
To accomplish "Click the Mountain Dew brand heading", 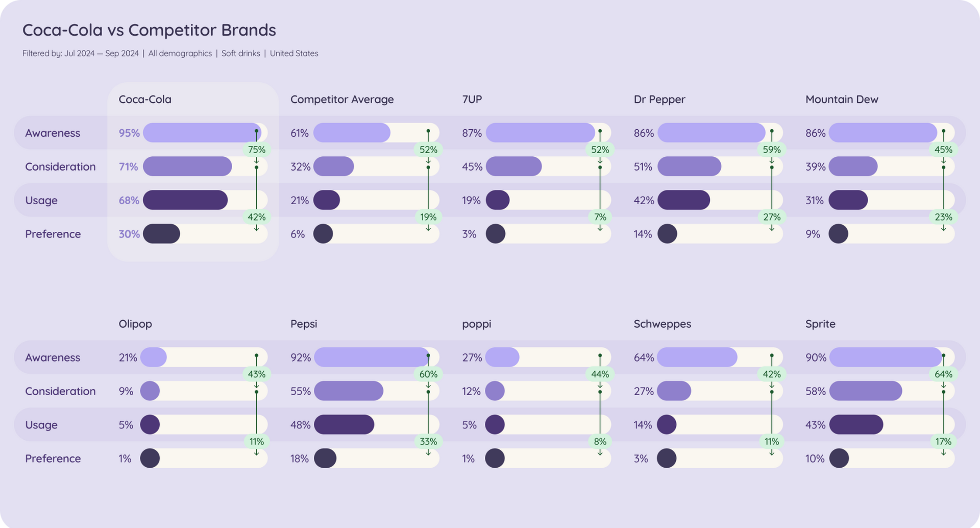I will [842, 100].
